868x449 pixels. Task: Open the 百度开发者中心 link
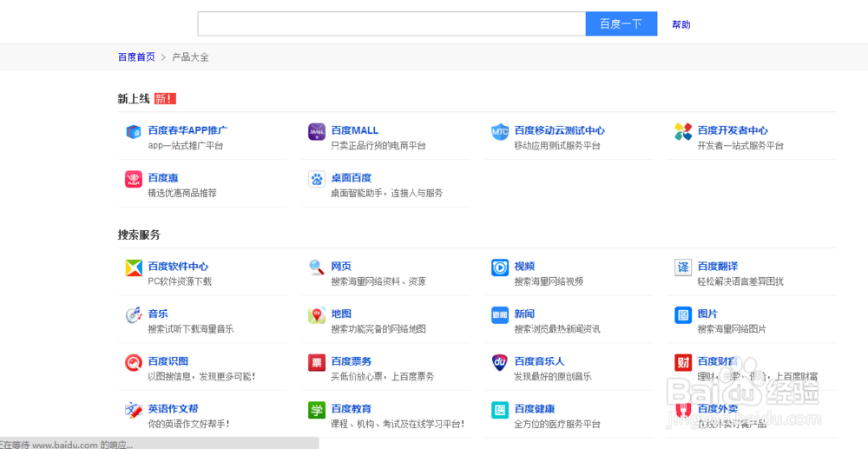point(733,130)
